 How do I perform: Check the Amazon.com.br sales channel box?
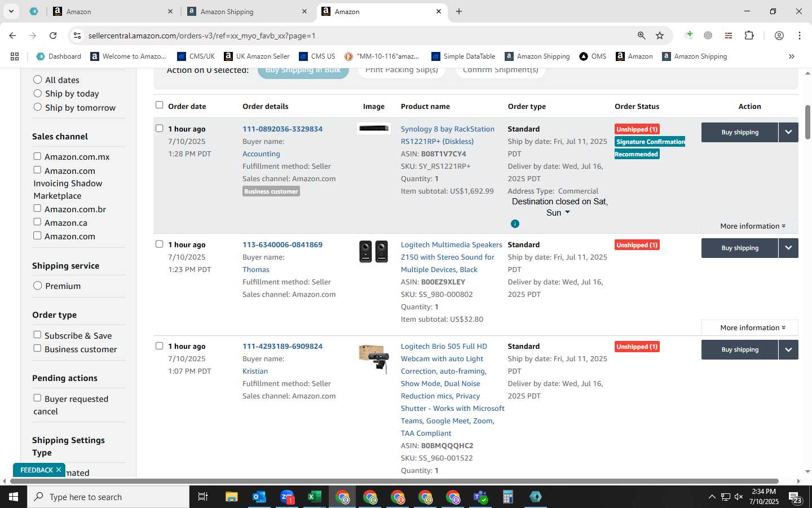coord(37,208)
